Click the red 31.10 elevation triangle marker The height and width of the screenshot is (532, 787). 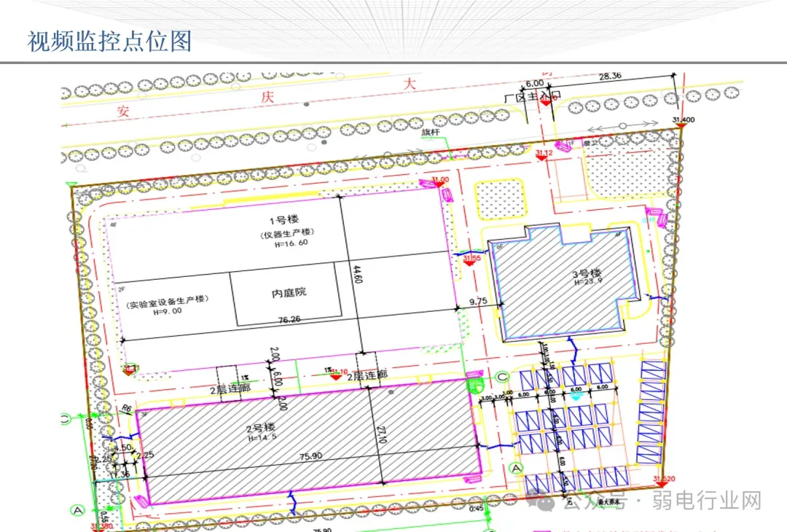336,377
